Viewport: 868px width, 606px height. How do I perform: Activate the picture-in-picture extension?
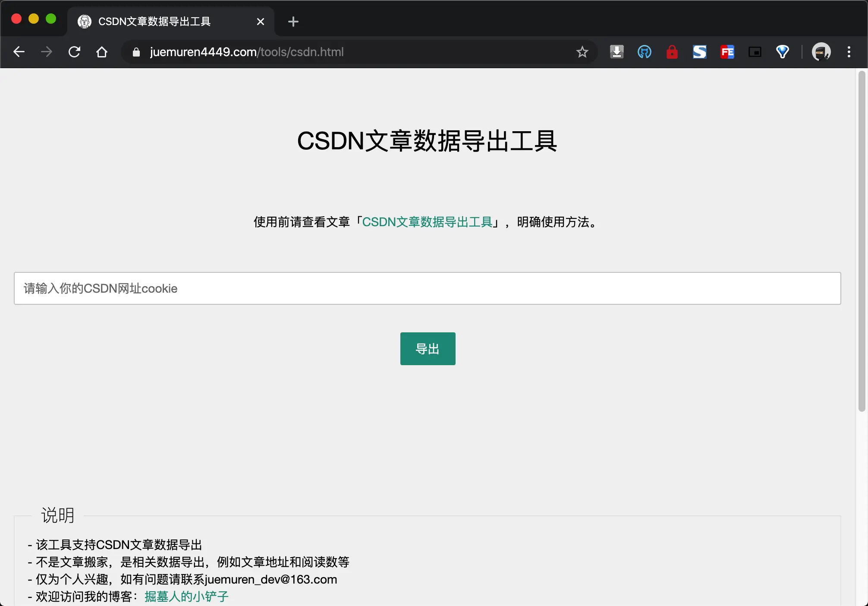pyautogui.click(x=755, y=52)
